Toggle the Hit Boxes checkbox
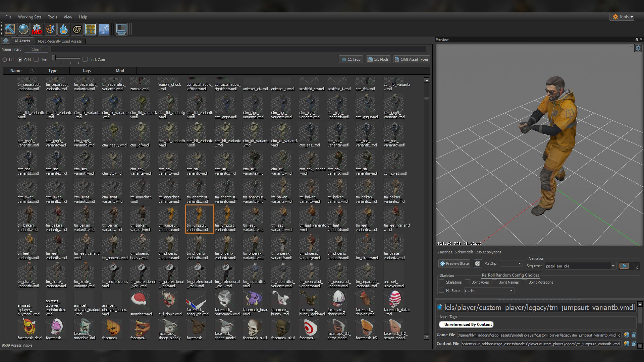644x362 pixels. pyautogui.click(x=442, y=291)
